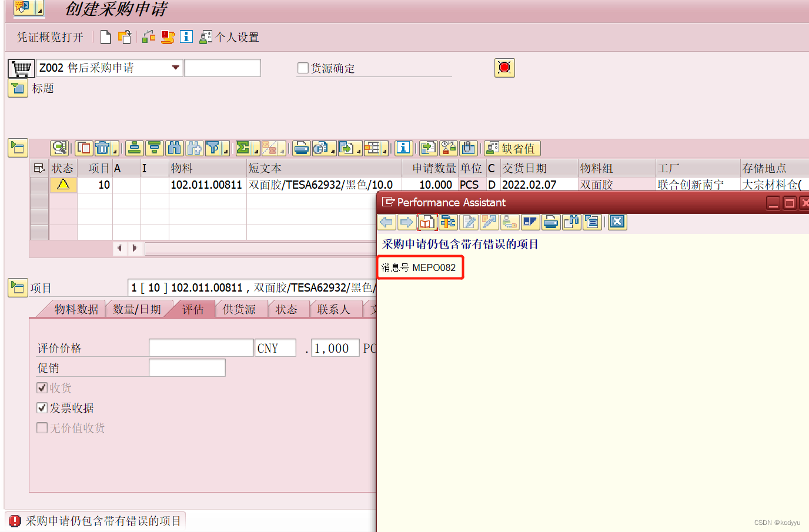
Task: Click the binoculars find icon in grid toolbar
Action: (175, 148)
